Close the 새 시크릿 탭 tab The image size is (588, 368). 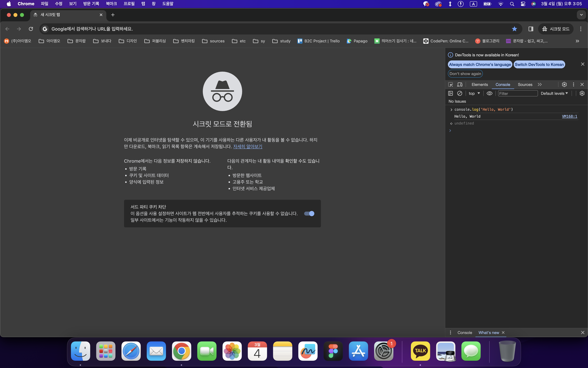click(101, 15)
